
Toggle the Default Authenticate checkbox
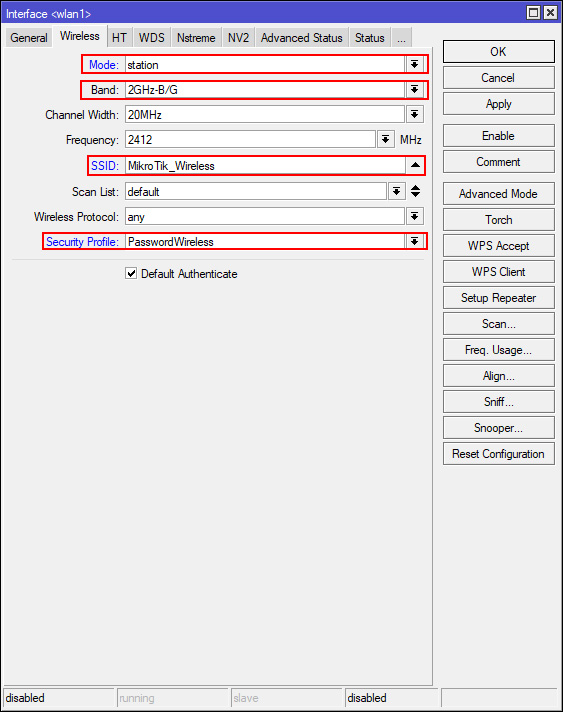coord(131,273)
